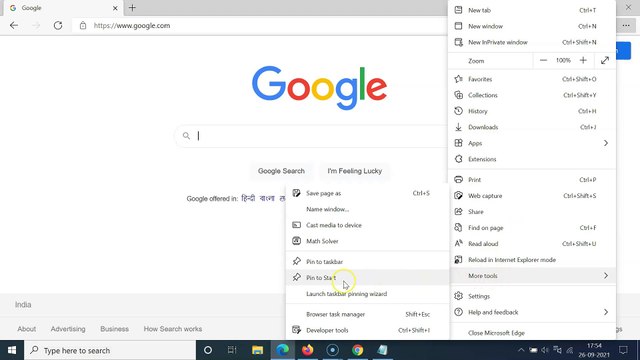Select Pin to Start
Screen dimensions: 640x360
tap(367, 278)
